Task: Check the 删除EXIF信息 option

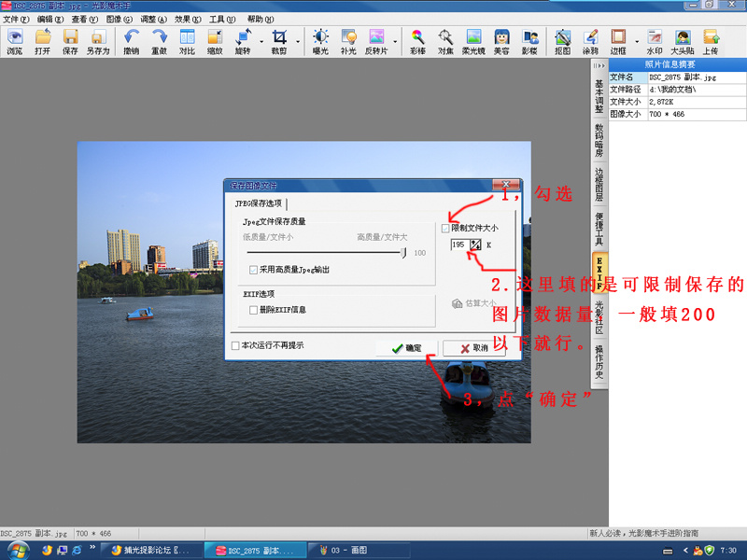Action: 254,309
